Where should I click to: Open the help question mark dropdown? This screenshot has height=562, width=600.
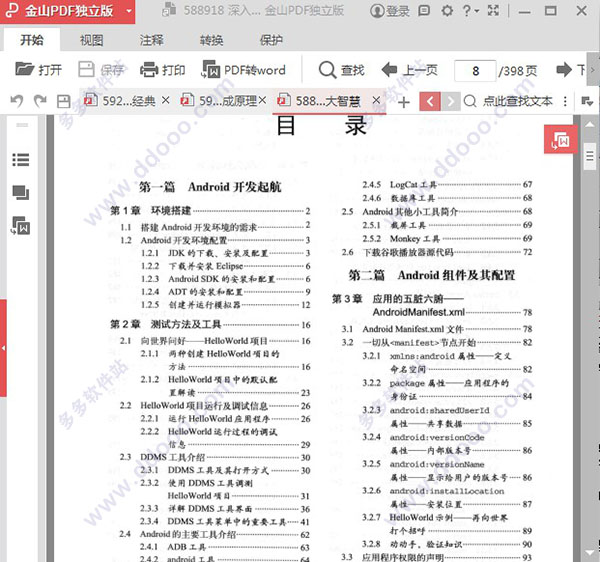pos(470,10)
